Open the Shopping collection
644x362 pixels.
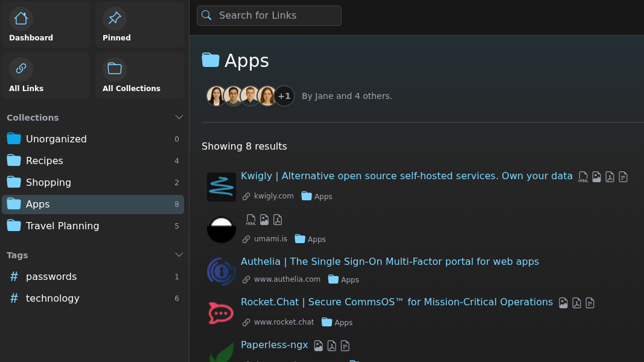(x=93, y=183)
